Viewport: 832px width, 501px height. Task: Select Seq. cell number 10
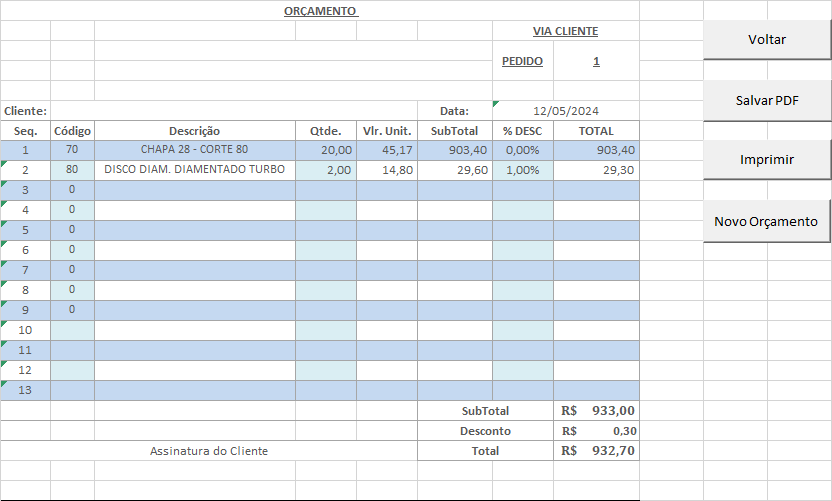[x=25, y=330]
